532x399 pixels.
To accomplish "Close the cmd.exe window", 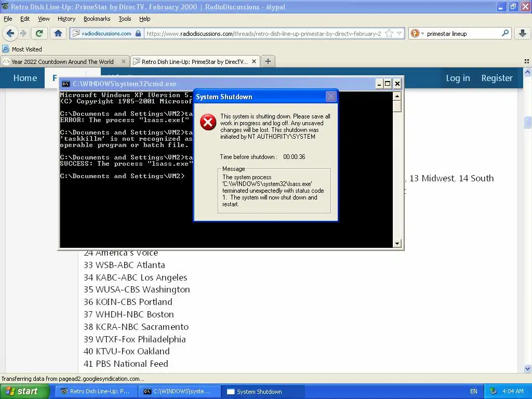I will point(397,84).
